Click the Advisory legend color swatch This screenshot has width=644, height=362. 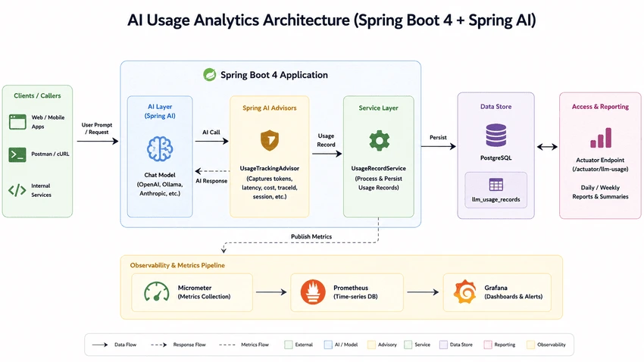pos(371,345)
